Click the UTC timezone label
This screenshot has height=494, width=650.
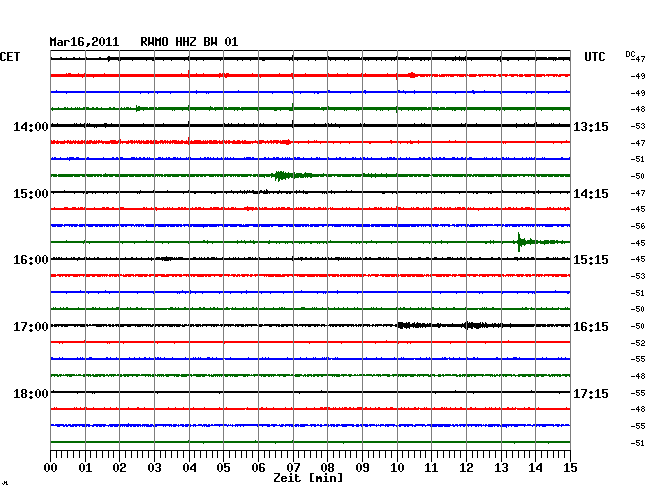[594, 57]
